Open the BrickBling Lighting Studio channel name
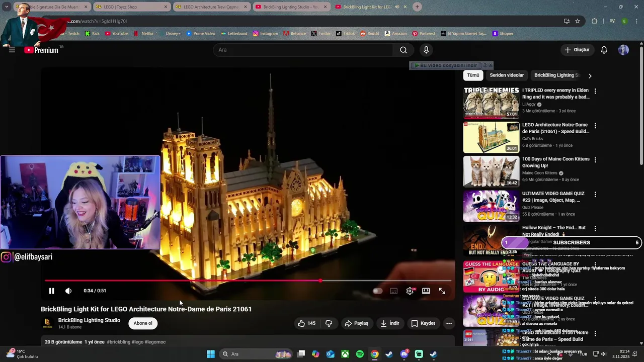The height and width of the screenshot is (362, 644). [89, 320]
